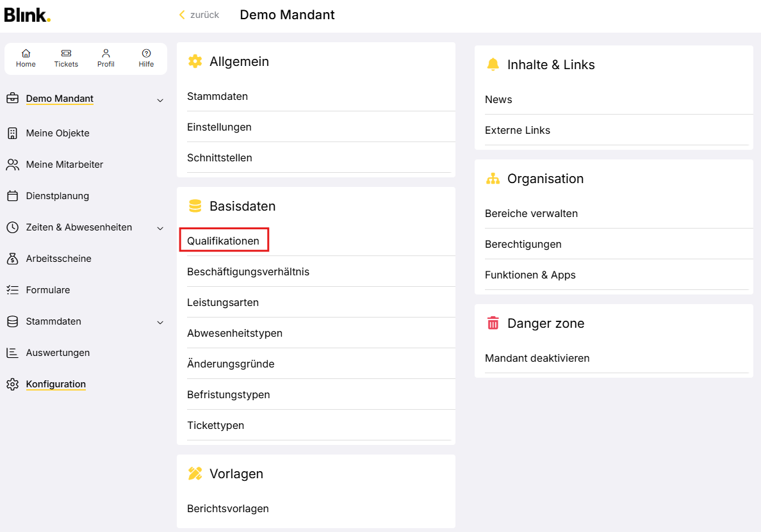
Task: Click the Arbeitsscheine money bag icon
Action: pos(12,259)
